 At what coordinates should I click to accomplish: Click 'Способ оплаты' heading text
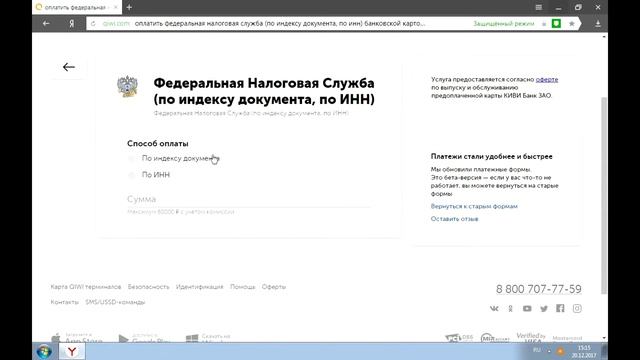tap(158, 144)
